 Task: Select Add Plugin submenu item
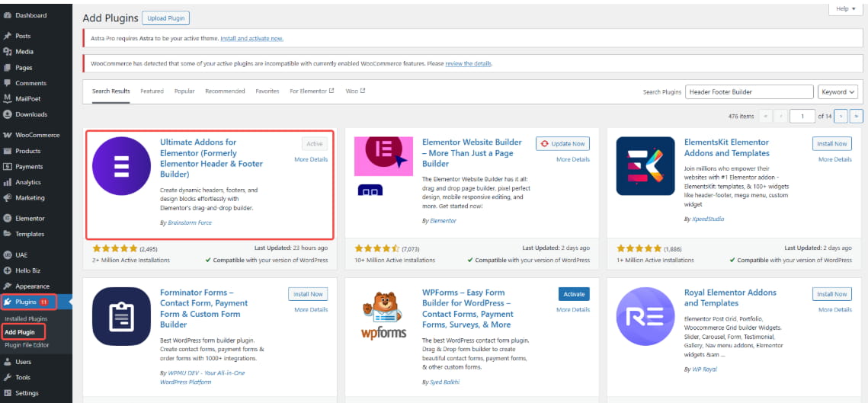pyautogui.click(x=19, y=332)
